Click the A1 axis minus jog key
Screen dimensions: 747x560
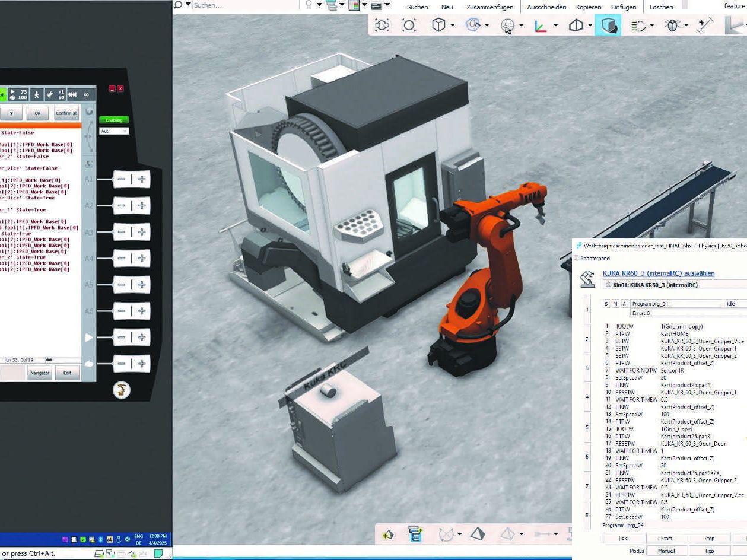click(121, 179)
